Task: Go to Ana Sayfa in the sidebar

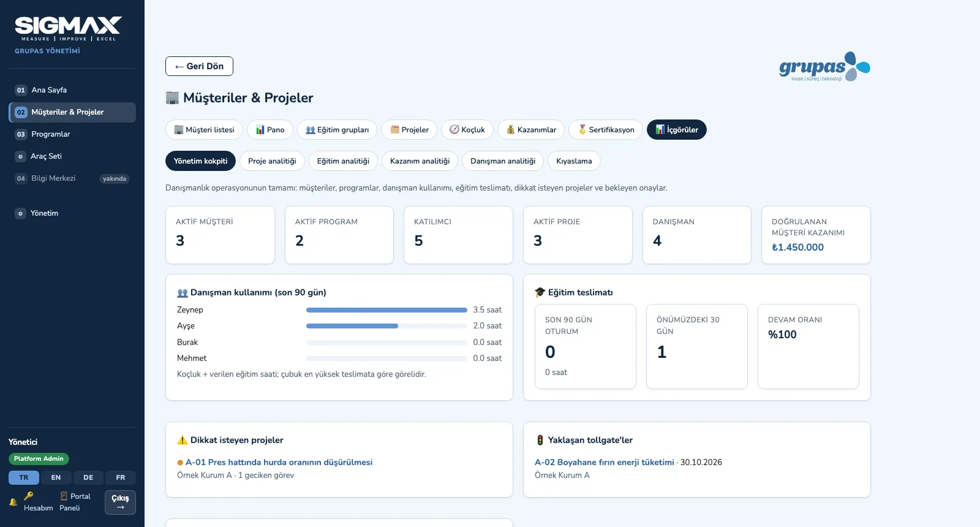Action: (x=72, y=90)
